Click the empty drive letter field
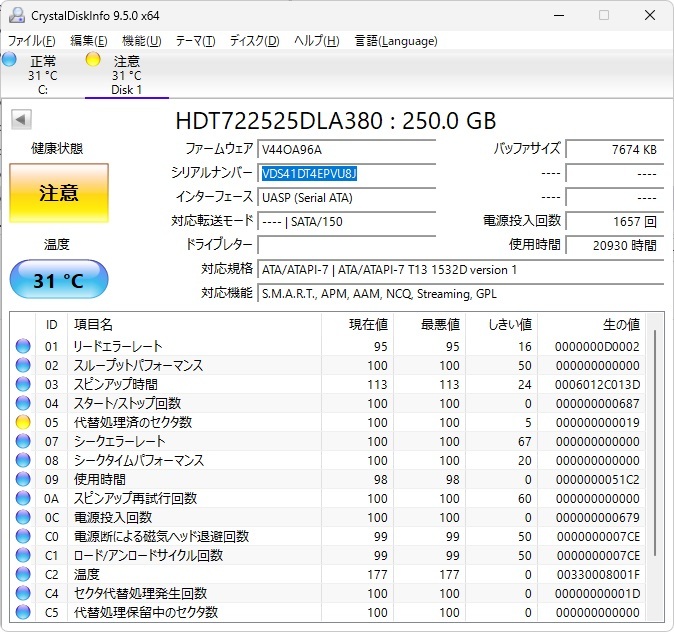The image size is (674, 632). pos(346,245)
